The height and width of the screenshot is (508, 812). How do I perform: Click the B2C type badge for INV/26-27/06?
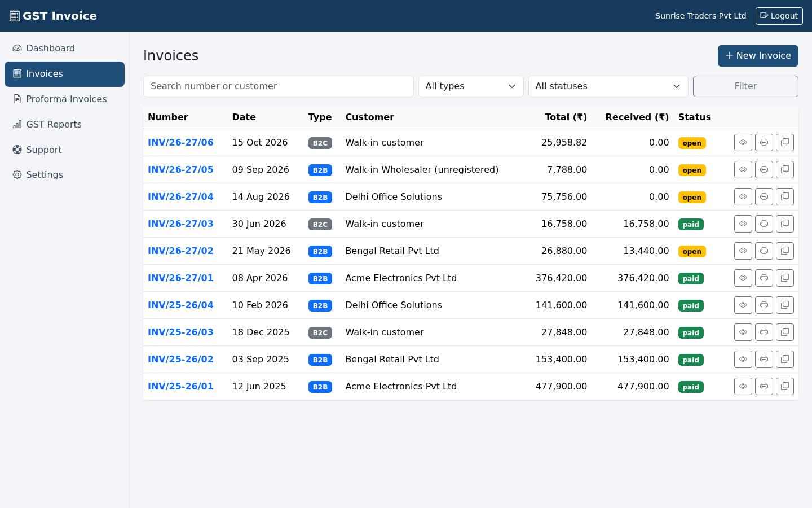click(320, 143)
